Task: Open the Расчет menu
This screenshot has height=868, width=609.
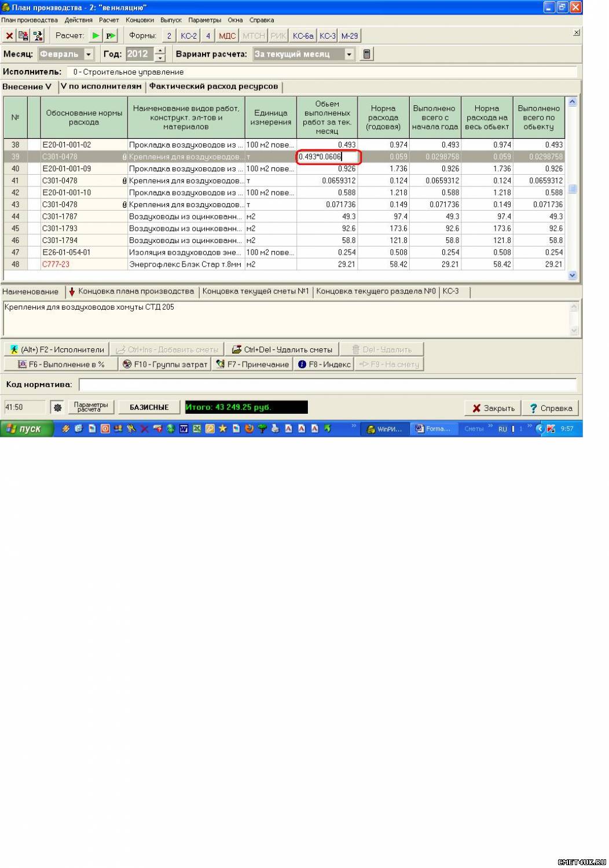Action: [x=109, y=20]
